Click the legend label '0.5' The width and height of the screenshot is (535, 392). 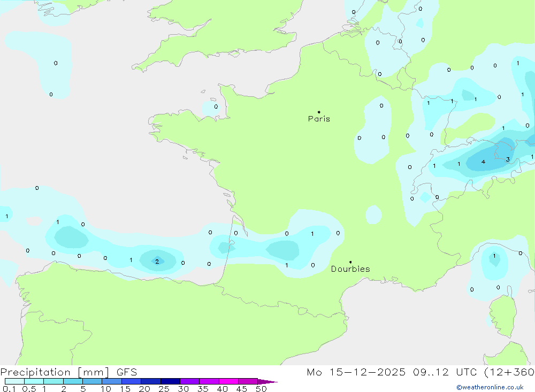tap(29, 389)
